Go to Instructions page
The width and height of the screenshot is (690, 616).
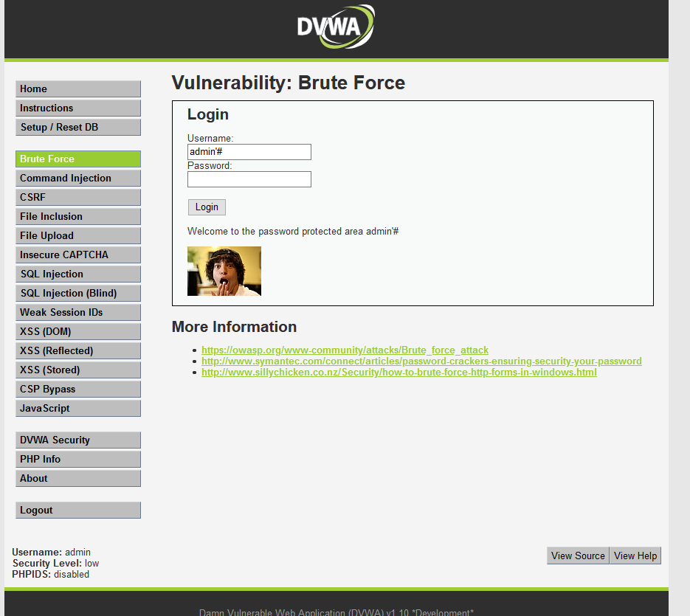click(77, 108)
